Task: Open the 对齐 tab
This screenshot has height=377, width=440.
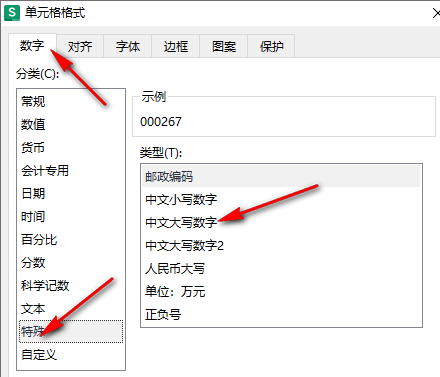Action: click(80, 46)
